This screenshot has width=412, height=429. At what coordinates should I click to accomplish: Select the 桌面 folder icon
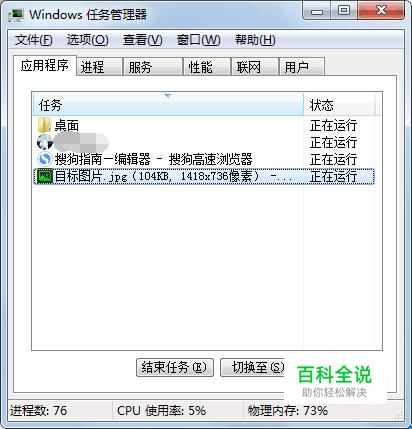[44, 125]
